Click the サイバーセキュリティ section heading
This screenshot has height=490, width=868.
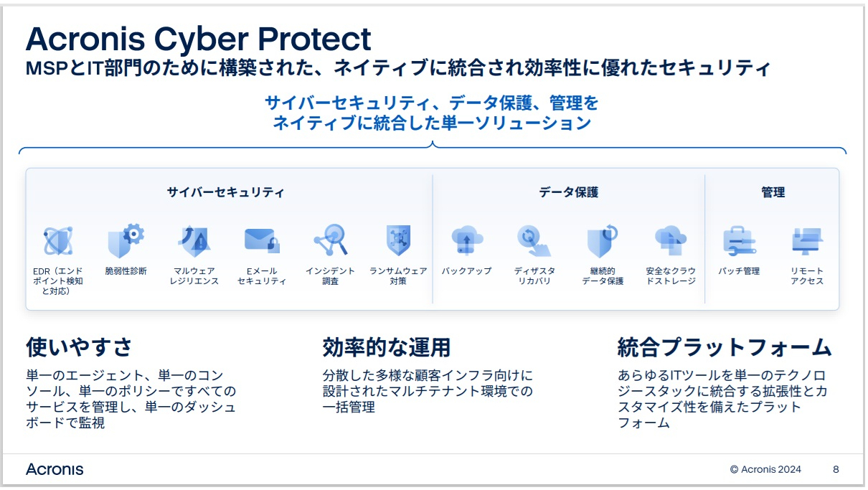point(225,192)
